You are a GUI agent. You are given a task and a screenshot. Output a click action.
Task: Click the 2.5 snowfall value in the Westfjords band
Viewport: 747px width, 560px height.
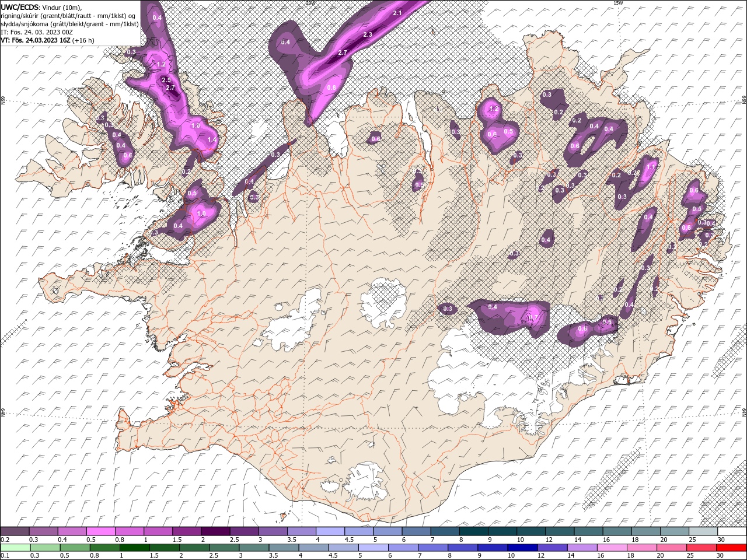pos(166,80)
